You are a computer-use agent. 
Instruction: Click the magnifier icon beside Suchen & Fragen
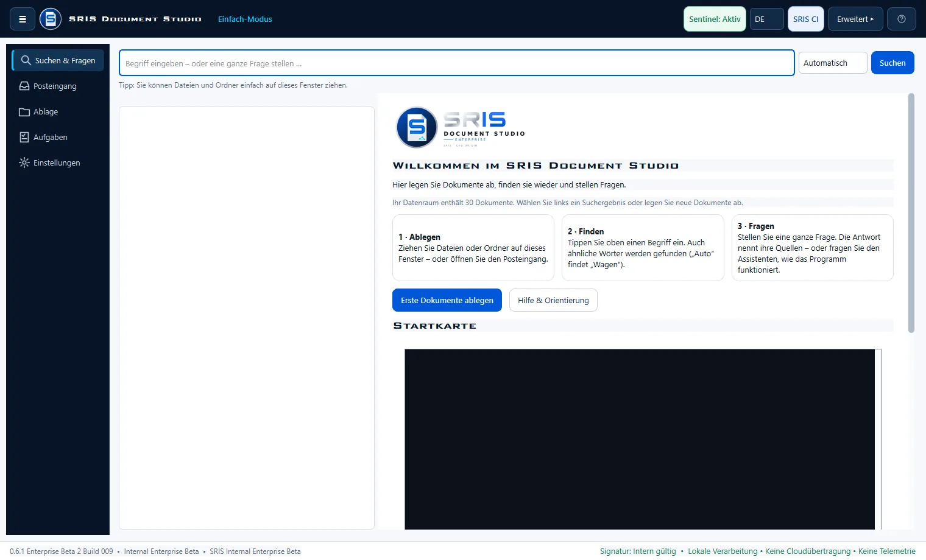point(26,60)
